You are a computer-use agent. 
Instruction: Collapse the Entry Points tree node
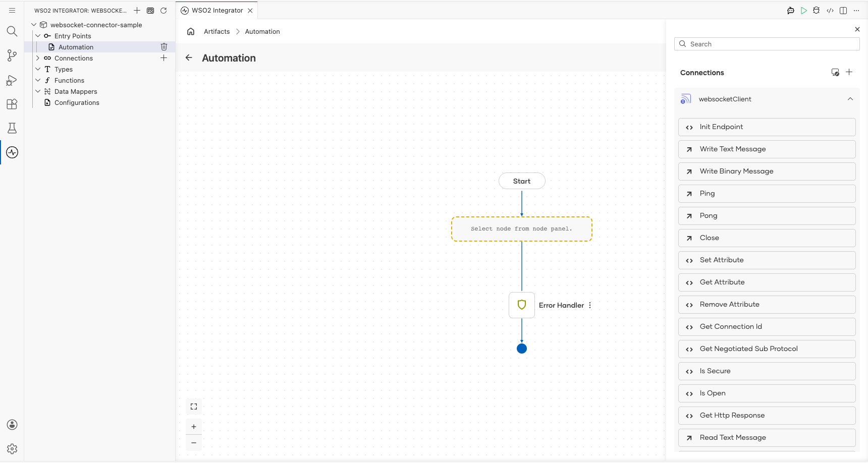pos(38,36)
